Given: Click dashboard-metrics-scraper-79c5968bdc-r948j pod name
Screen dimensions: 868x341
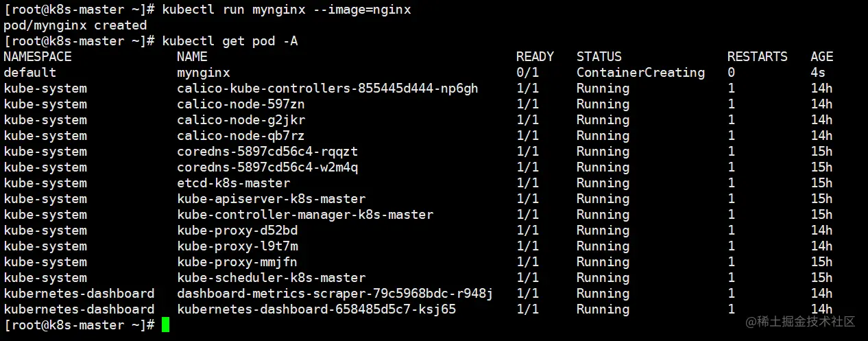Looking at the screenshot, I should [335, 294].
